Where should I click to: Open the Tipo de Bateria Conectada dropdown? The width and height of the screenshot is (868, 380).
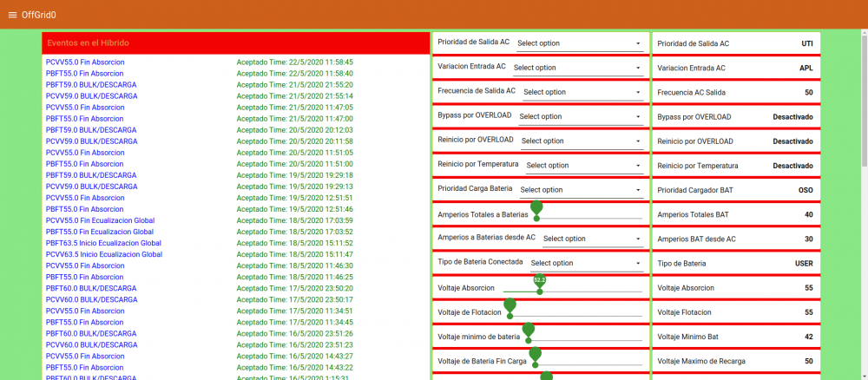586,263
